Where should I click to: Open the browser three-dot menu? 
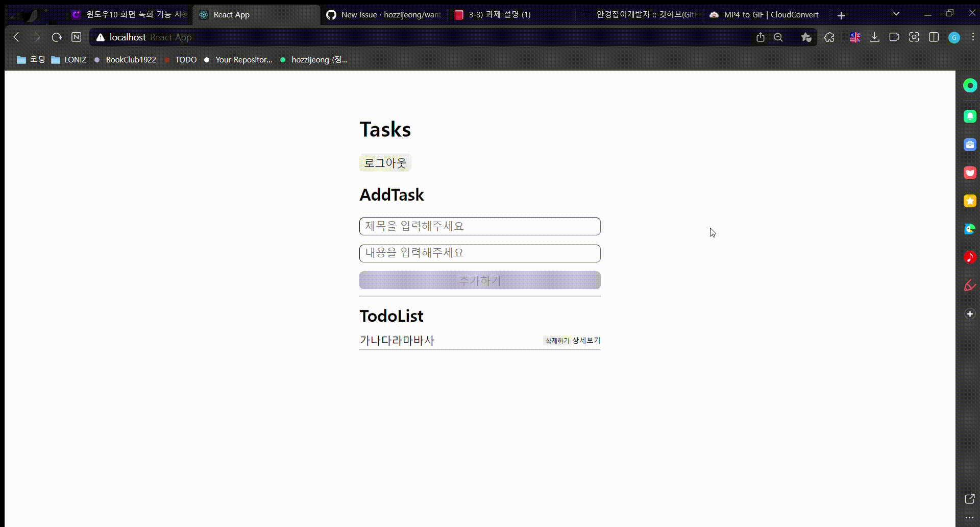click(x=973, y=37)
